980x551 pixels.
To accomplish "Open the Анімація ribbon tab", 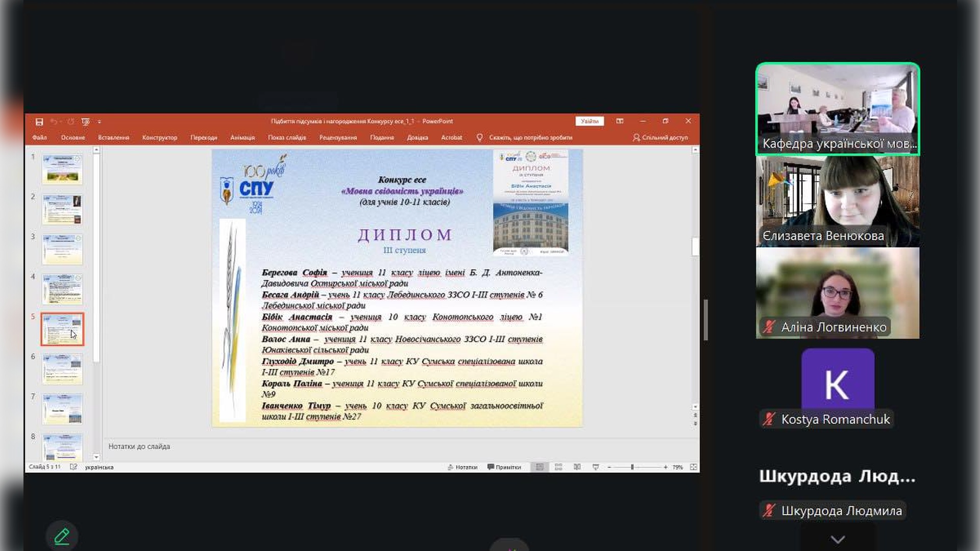I will (242, 137).
